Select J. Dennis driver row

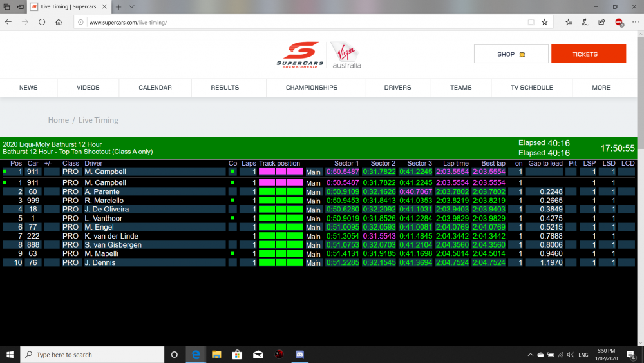[319, 262]
